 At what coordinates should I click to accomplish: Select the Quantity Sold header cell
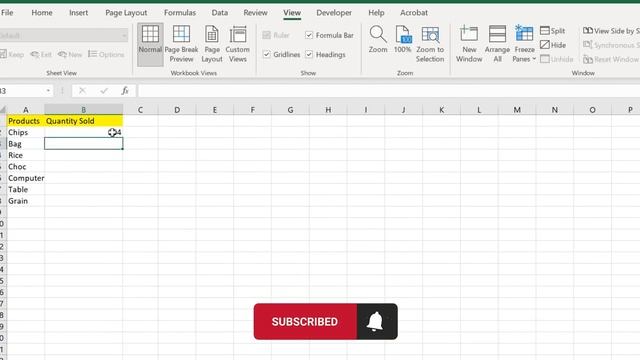(83, 121)
